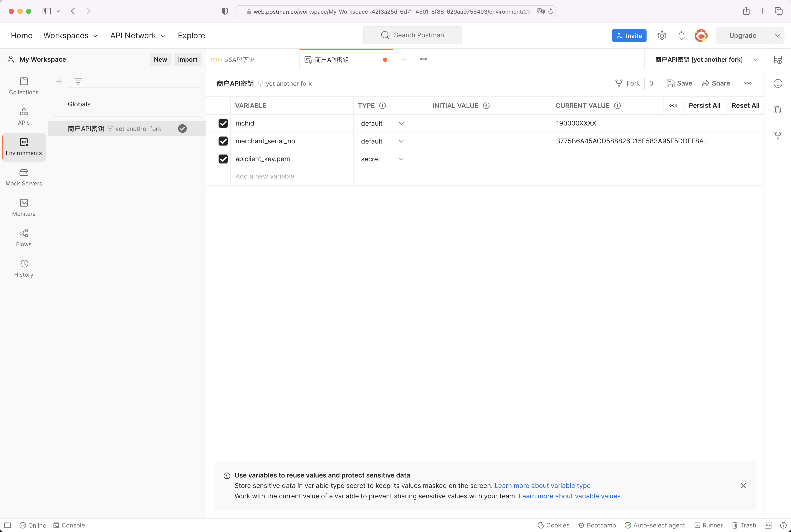Image resolution: width=791 pixels, height=532 pixels.
Task: Toggle the mchid variable checkbox
Action: pos(223,123)
